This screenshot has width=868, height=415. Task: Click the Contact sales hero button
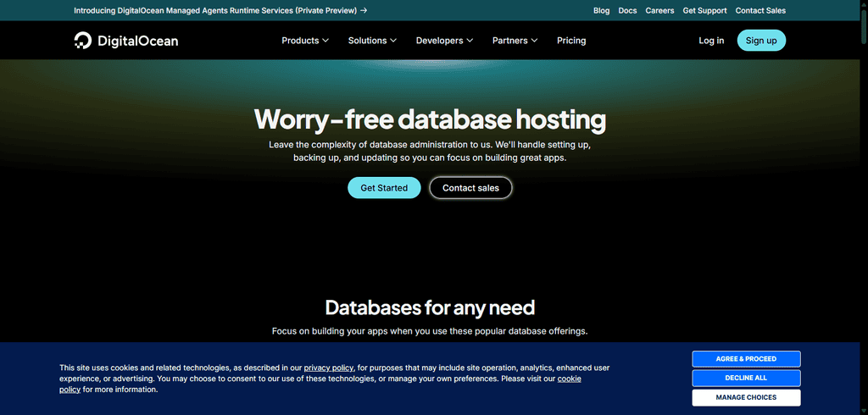click(x=470, y=188)
